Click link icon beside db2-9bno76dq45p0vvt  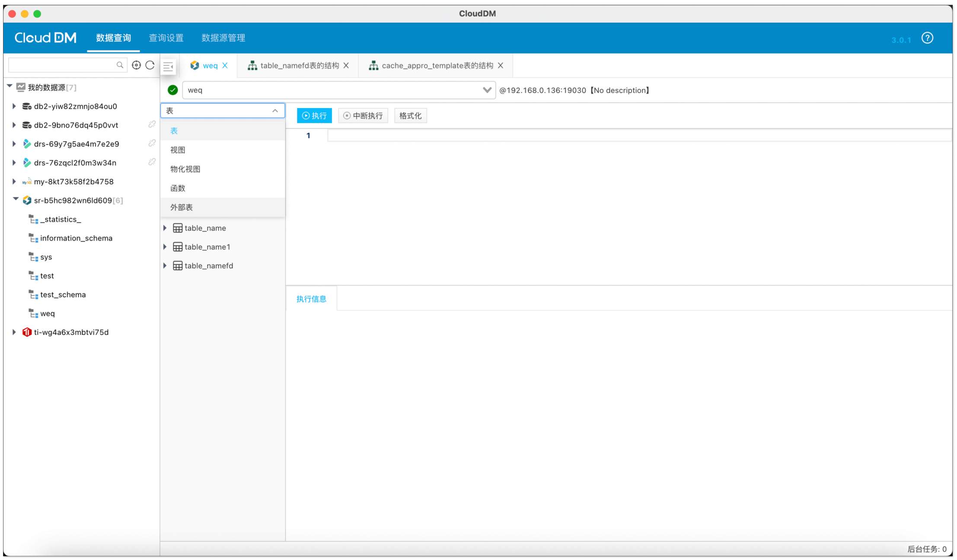coord(152,124)
